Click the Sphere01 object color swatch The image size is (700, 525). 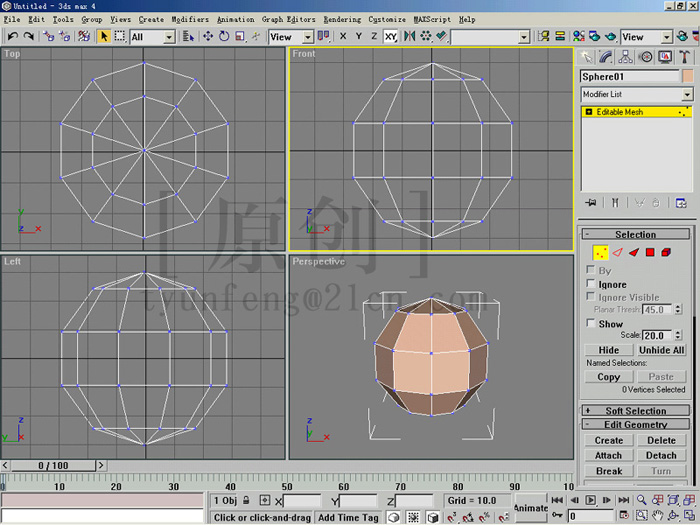688,76
